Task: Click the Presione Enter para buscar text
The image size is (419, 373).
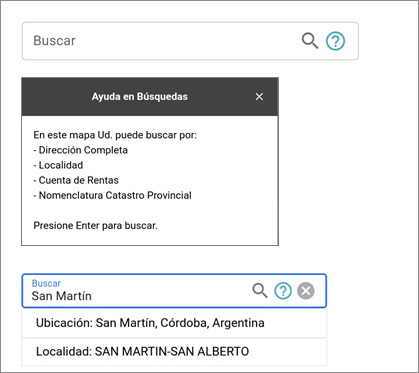Action: [x=95, y=226]
